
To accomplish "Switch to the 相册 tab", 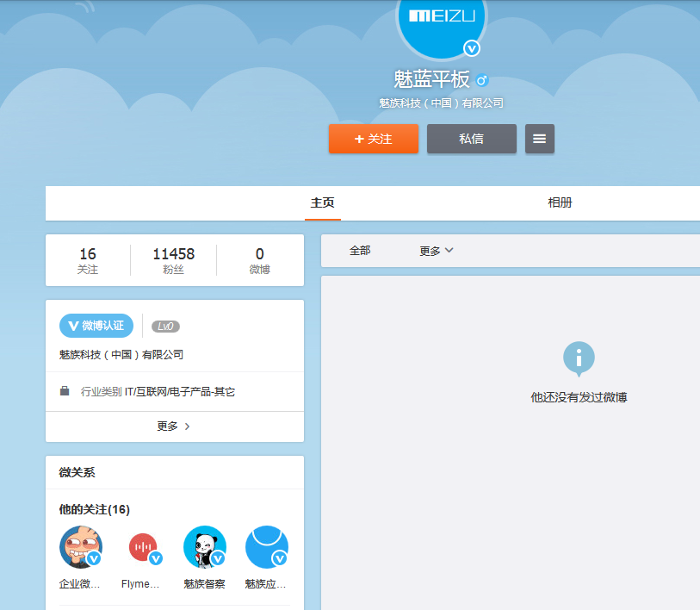I will pos(561,202).
